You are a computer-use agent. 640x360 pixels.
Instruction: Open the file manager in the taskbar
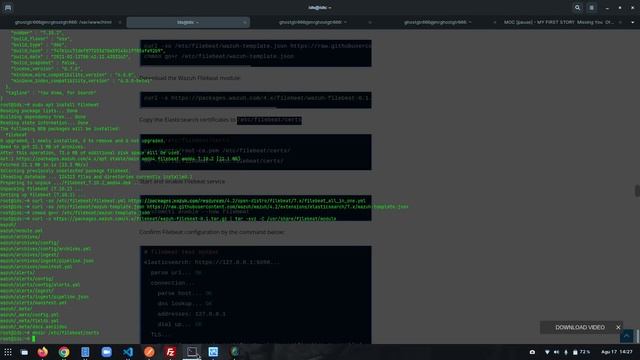[24, 352]
